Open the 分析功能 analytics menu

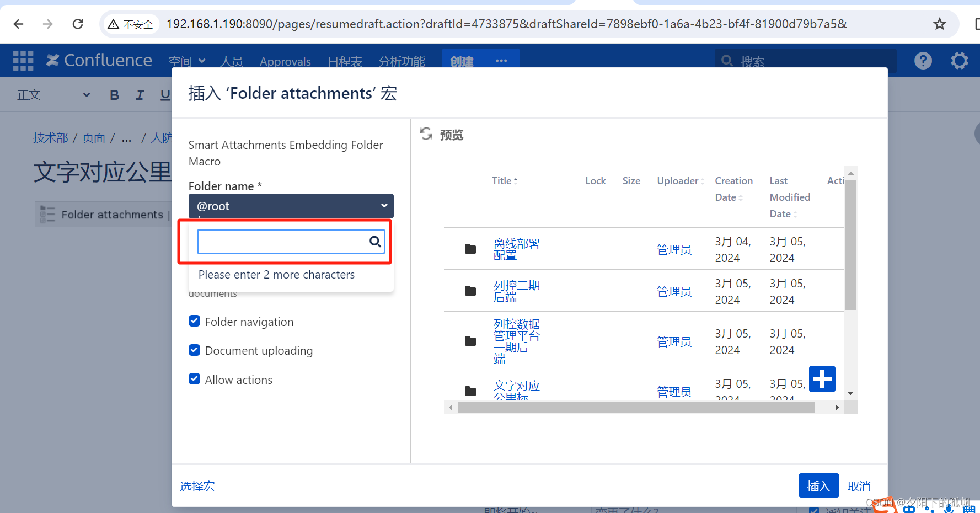(401, 61)
